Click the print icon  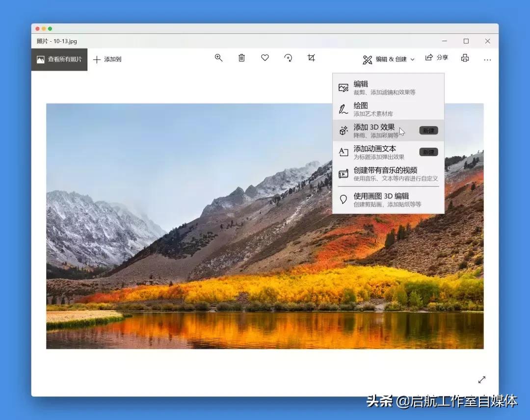[464, 57]
